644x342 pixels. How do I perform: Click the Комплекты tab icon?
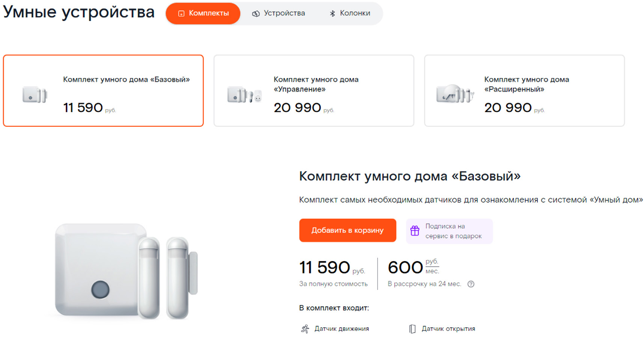181,14
